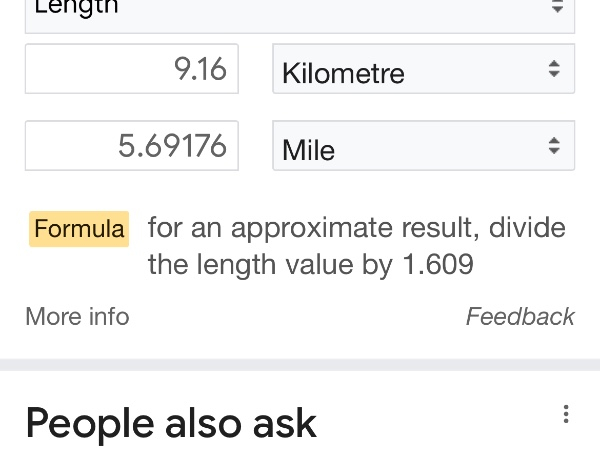The image size is (600, 450).
Task: Open the three-dot menu beside People also ask
Action: [x=566, y=414]
